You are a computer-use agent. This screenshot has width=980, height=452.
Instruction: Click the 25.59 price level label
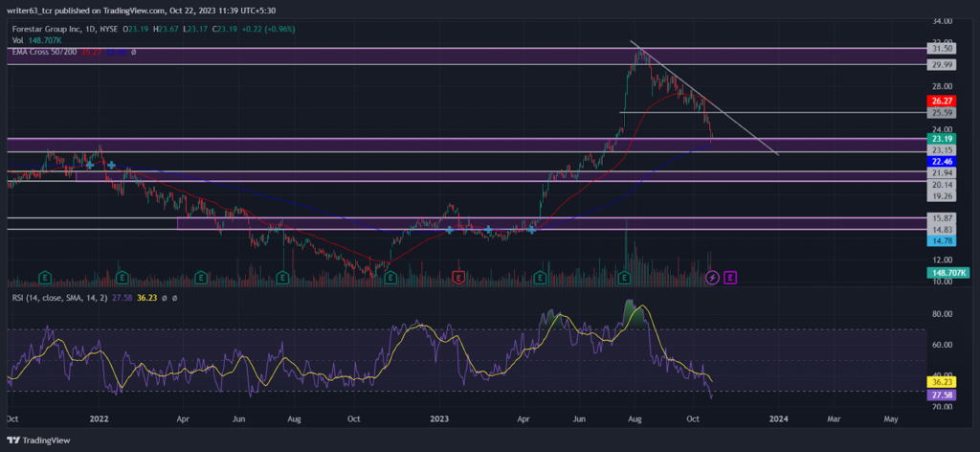940,113
